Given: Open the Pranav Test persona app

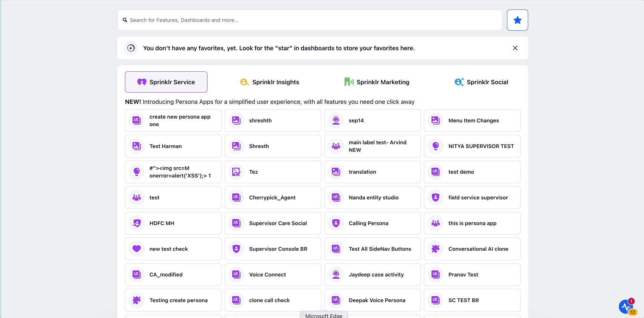Looking at the screenshot, I should 472,275.
